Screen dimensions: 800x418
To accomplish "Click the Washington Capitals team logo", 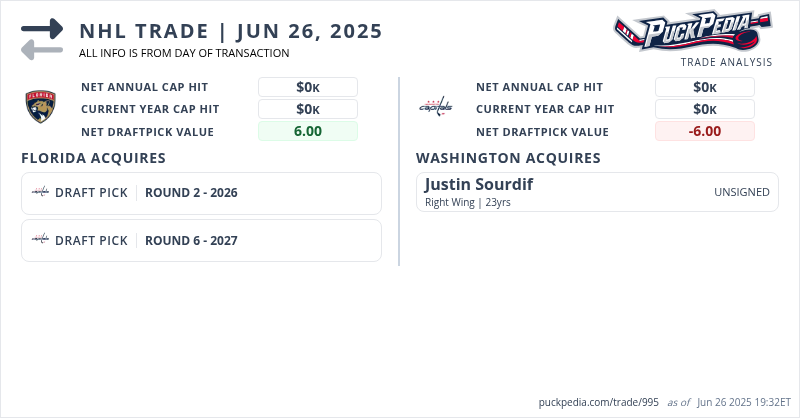I will (435, 108).
